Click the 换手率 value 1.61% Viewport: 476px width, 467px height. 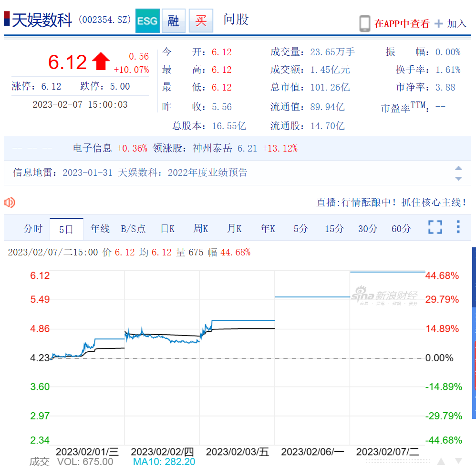[x=448, y=70]
